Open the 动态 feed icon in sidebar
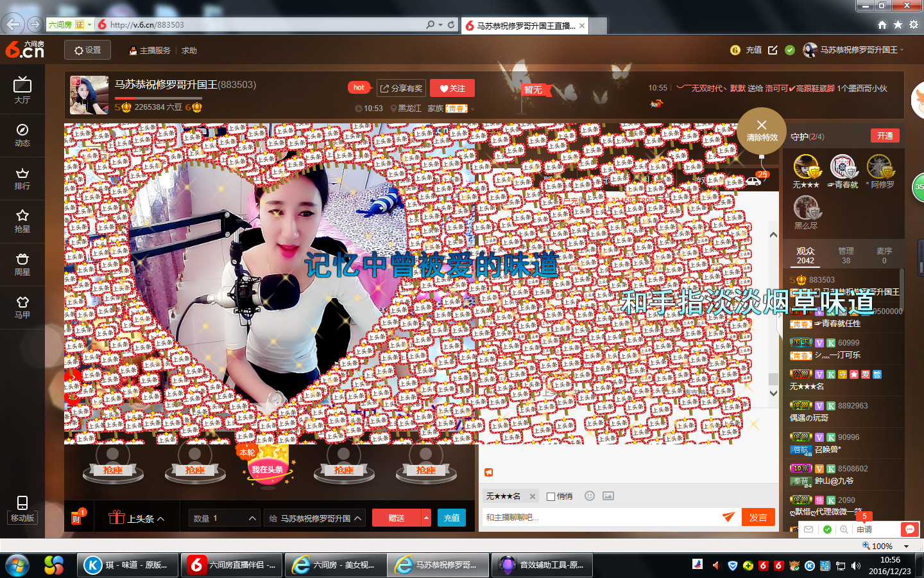The image size is (924, 578). pos(22,135)
